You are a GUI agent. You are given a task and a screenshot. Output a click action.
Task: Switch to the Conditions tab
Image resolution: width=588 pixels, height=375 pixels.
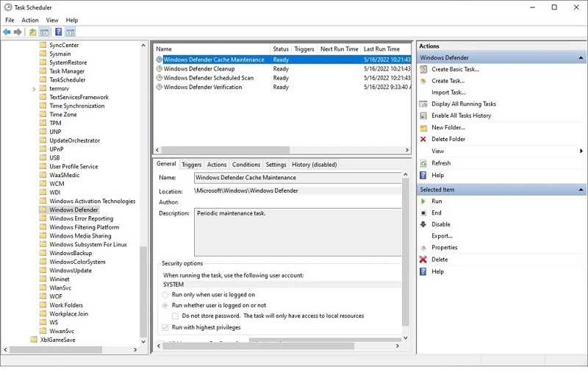[x=246, y=165]
